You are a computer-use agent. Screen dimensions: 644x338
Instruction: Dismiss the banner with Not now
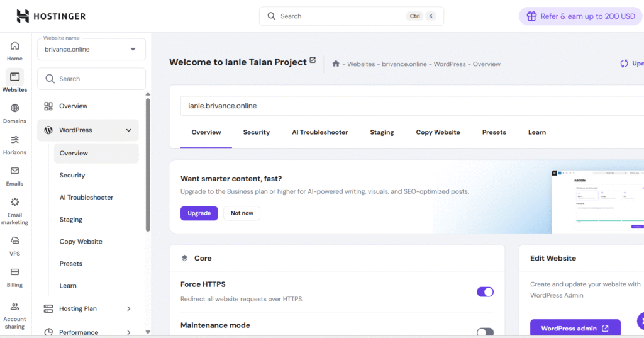point(241,213)
